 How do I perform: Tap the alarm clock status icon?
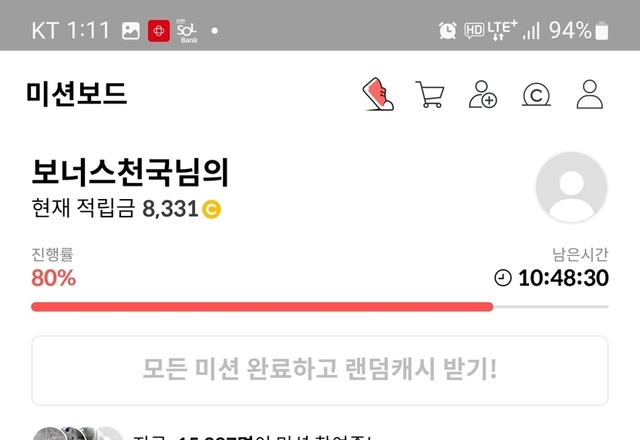coord(447,31)
